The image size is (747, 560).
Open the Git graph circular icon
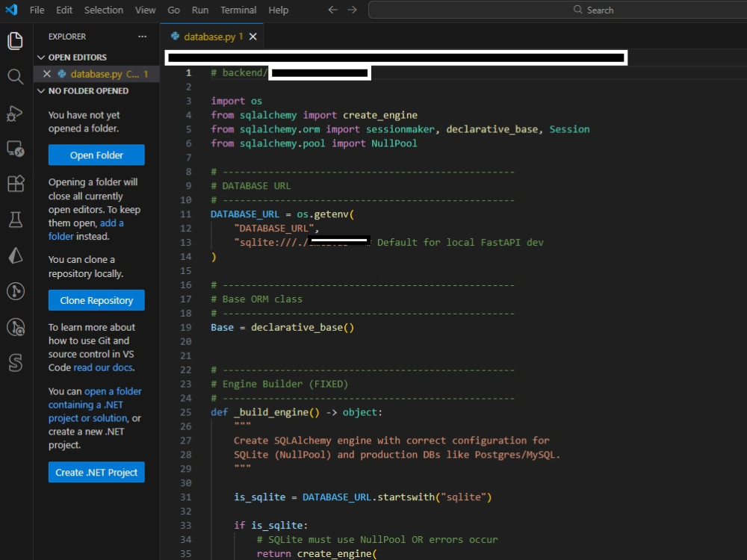pyautogui.click(x=15, y=291)
